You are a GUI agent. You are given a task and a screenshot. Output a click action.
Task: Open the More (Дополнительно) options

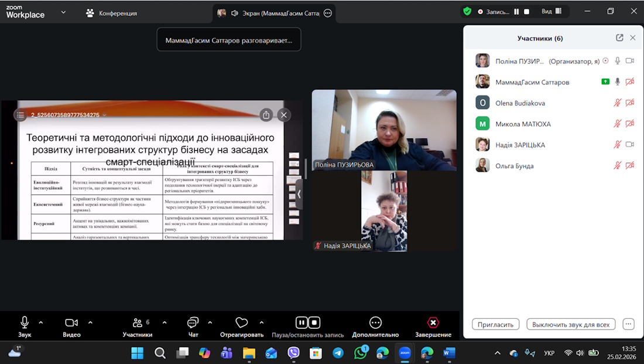pos(375,323)
